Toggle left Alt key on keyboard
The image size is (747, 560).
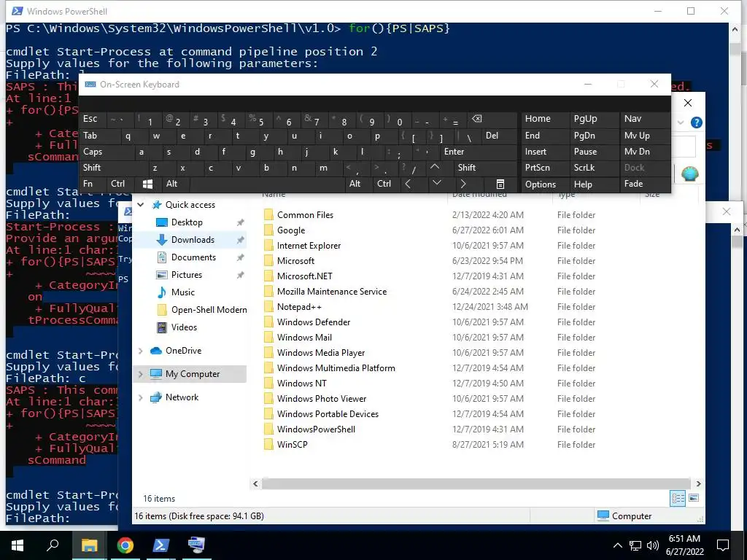click(x=175, y=183)
